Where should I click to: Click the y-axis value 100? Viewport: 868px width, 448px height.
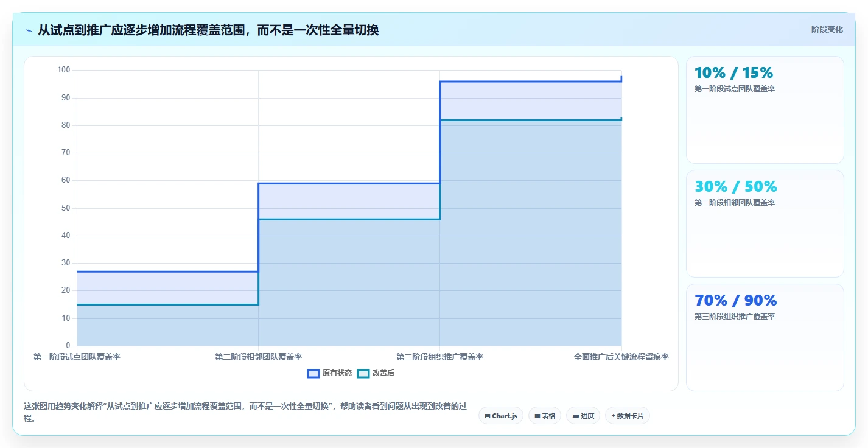coord(64,70)
